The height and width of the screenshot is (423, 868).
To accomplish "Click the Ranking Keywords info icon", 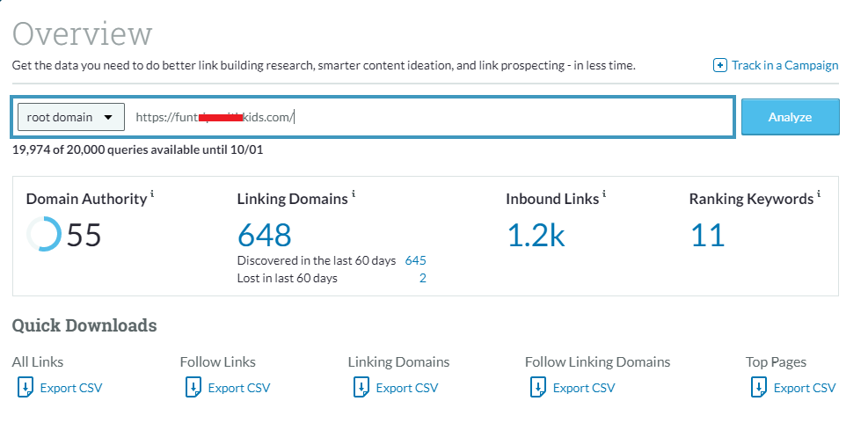I will (x=819, y=193).
